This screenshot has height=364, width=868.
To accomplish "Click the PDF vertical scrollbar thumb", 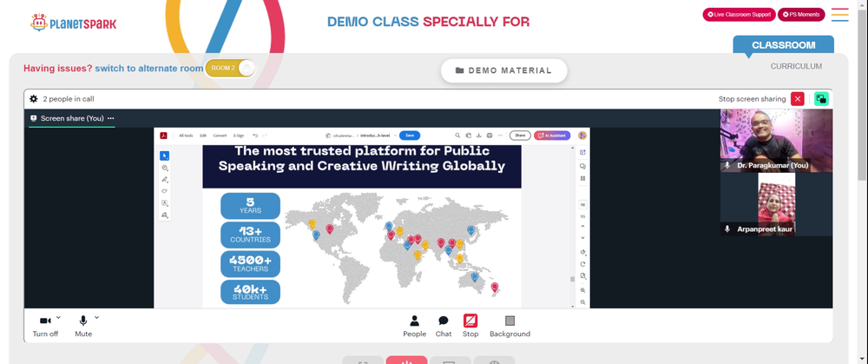I will pos(572,279).
